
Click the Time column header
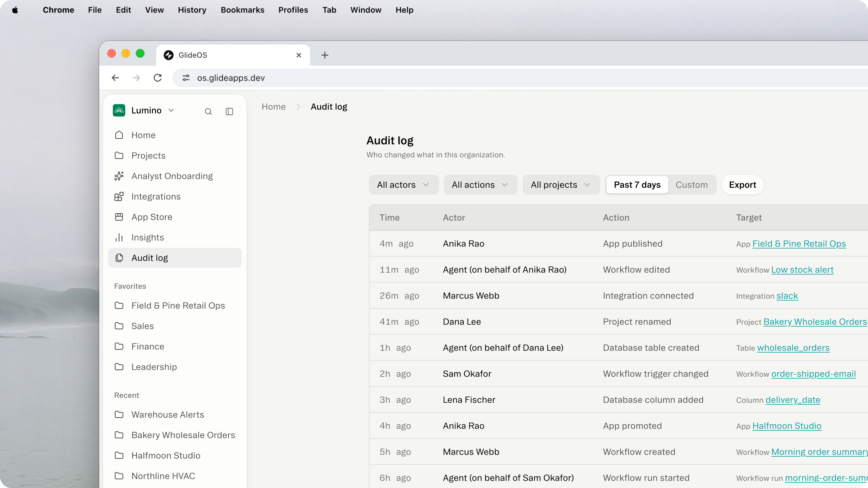point(390,218)
